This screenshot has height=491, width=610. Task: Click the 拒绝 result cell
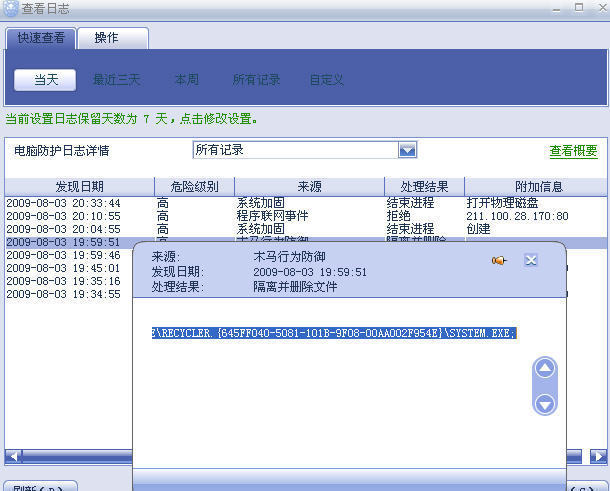(x=398, y=216)
